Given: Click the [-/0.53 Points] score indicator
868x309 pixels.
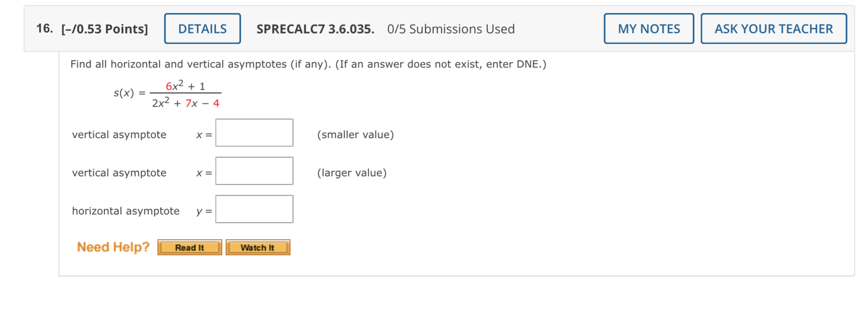Looking at the screenshot, I should (x=104, y=29).
